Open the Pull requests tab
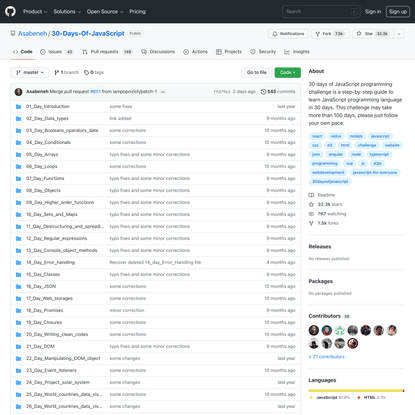This screenshot has height=415, width=415. (x=107, y=52)
